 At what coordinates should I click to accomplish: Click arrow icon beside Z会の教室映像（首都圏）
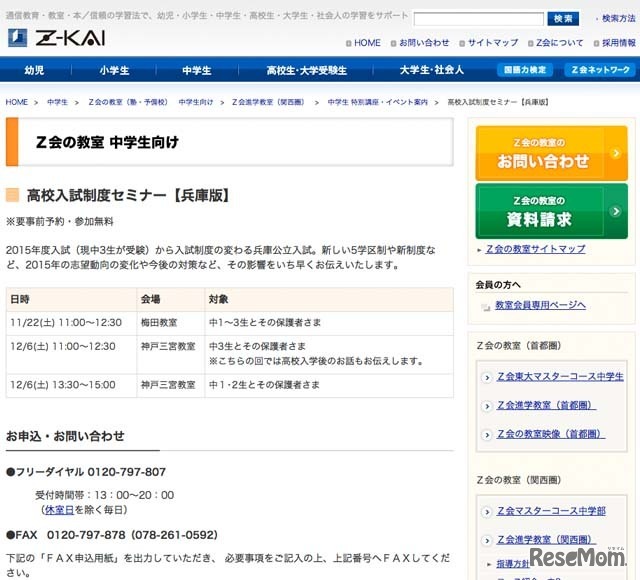[487, 435]
